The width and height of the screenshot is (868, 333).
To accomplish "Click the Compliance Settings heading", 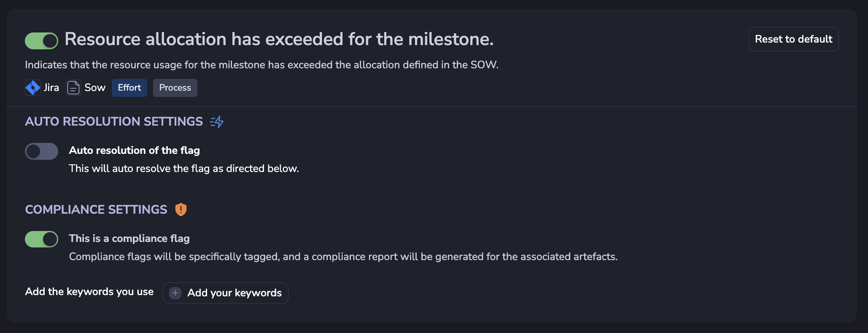I will pos(96,209).
